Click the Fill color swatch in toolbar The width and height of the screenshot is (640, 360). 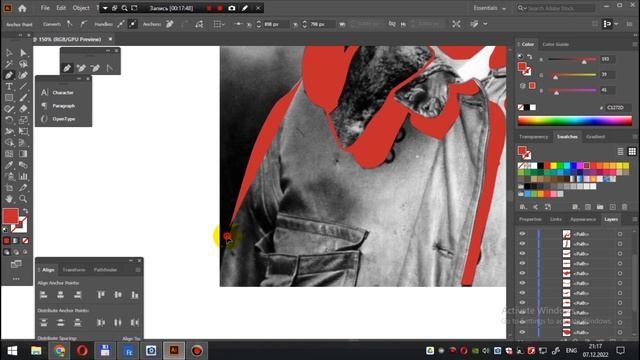point(11,216)
